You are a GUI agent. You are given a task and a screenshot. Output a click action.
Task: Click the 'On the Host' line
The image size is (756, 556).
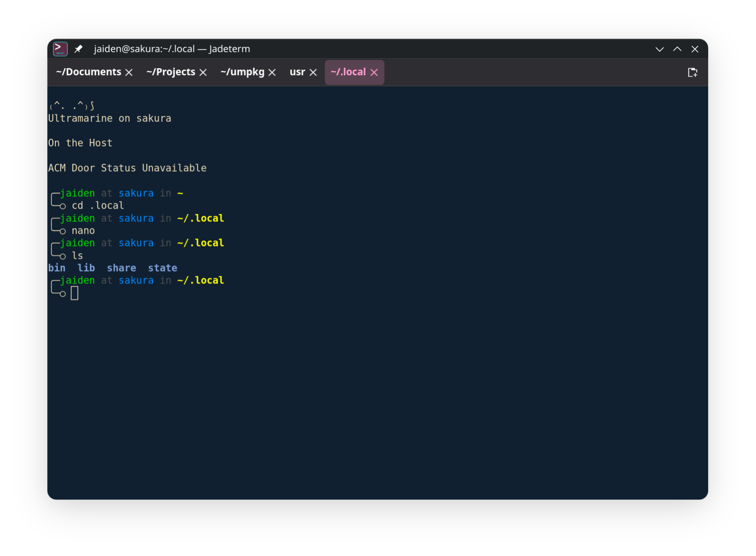click(x=80, y=143)
